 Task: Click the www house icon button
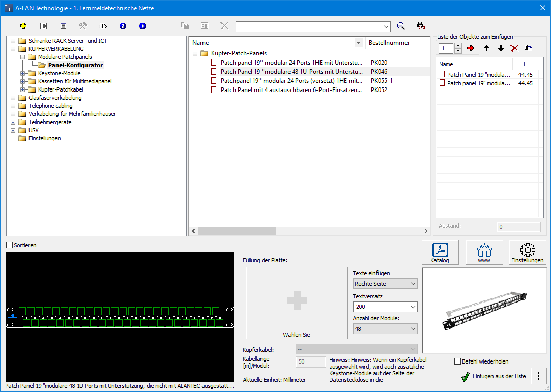(484, 253)
